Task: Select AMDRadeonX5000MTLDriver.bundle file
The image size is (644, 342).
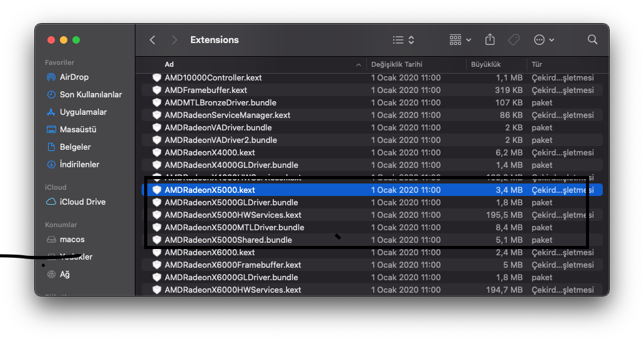Action: pyautogui.click(x=372, y=227)
